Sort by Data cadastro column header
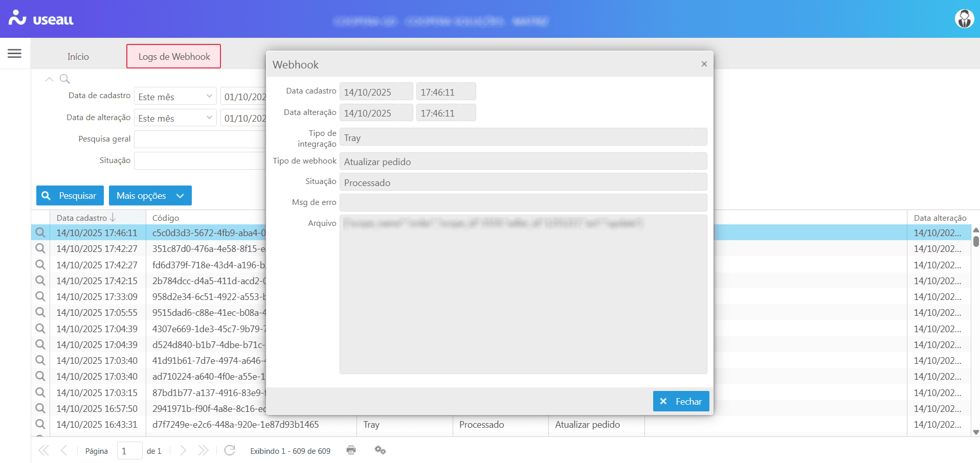The height and width of the screenshot is (463, 980). 82,218
